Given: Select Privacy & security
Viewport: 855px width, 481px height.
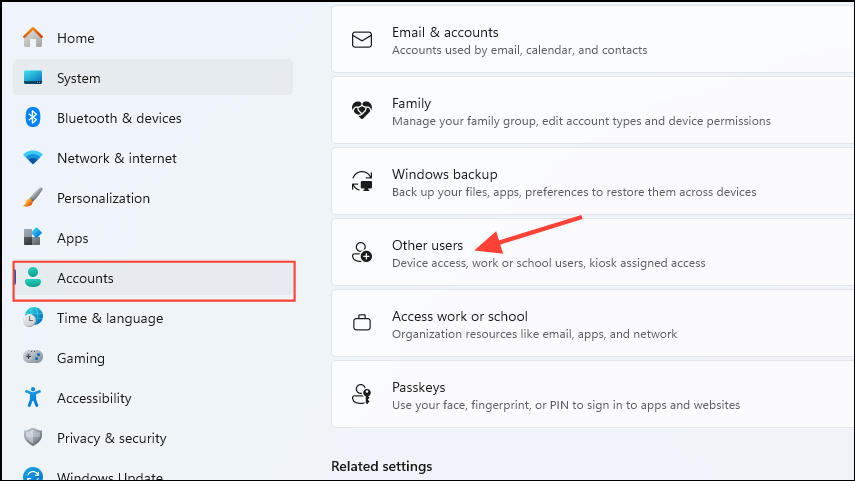Looking at the screenshot, I should [153, 438].
